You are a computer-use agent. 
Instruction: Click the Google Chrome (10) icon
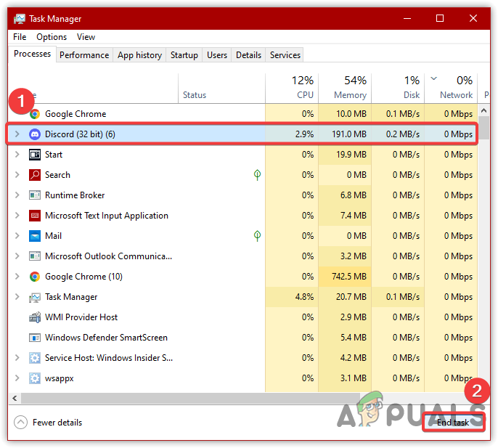tap(35, 277)
